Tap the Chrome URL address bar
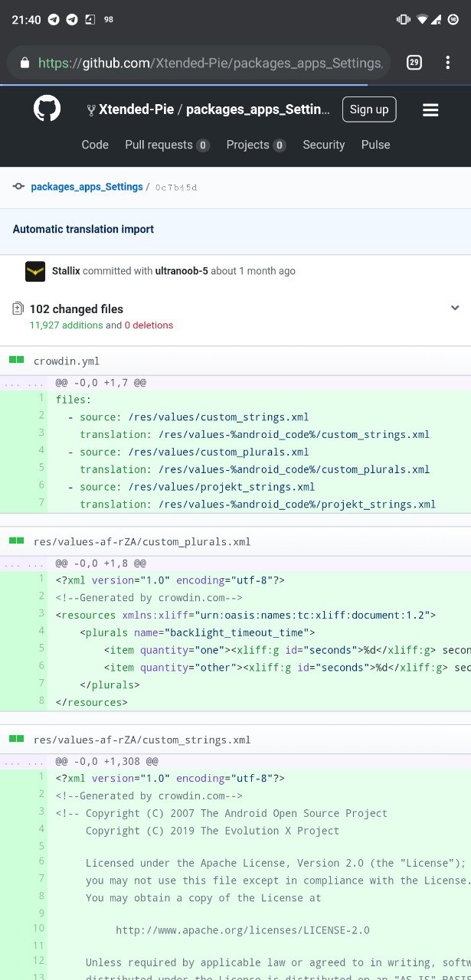Screen dimensions: 471x980 click(x=199, y=64)
